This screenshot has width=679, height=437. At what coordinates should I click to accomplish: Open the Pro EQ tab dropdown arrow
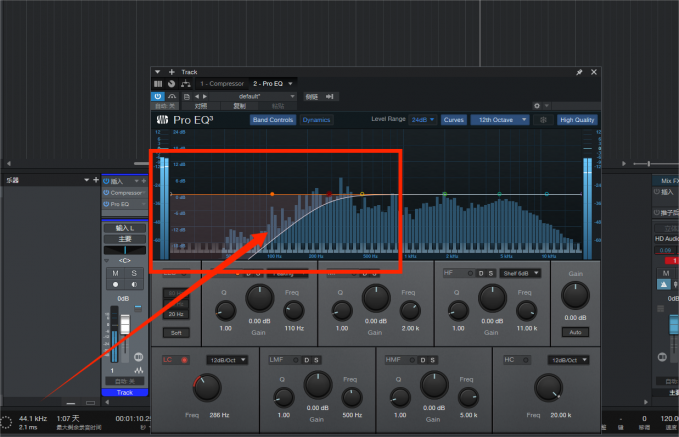[291, 84]
